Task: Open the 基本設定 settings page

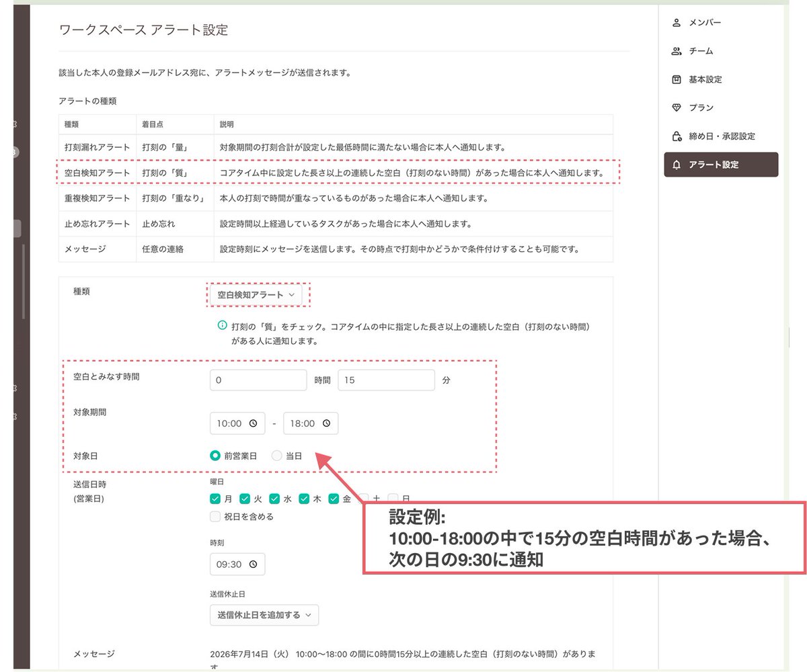Action: point(721,79)
